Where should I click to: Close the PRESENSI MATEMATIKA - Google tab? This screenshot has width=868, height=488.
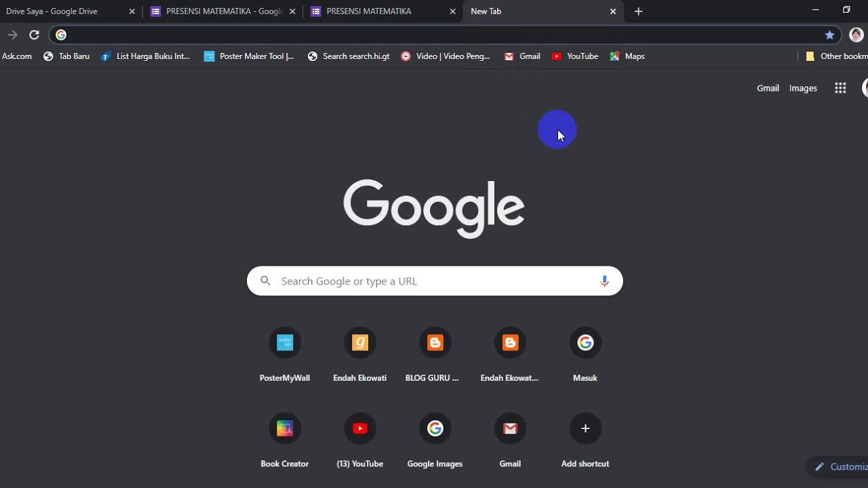pyautogui.click(x=293, y=12)
